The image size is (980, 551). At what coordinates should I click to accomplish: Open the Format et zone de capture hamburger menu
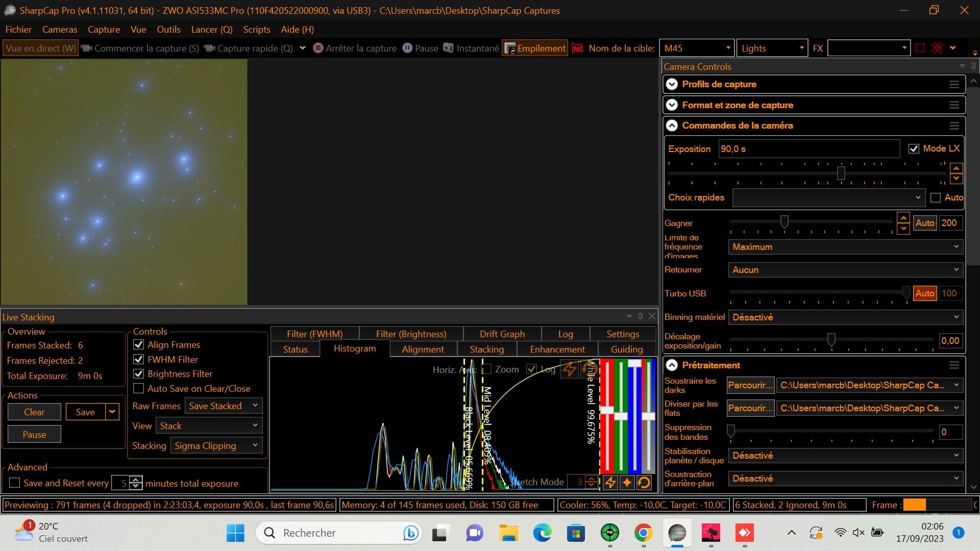[954, 105]
